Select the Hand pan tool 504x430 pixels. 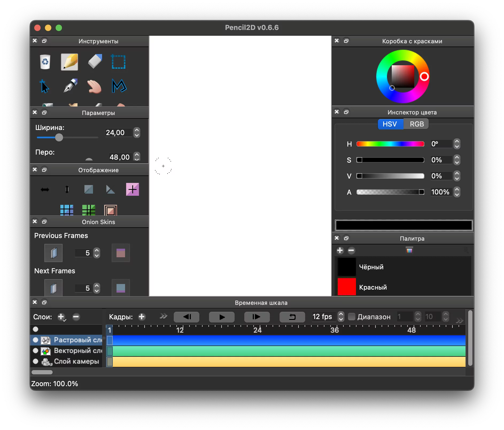coord(94,86)
